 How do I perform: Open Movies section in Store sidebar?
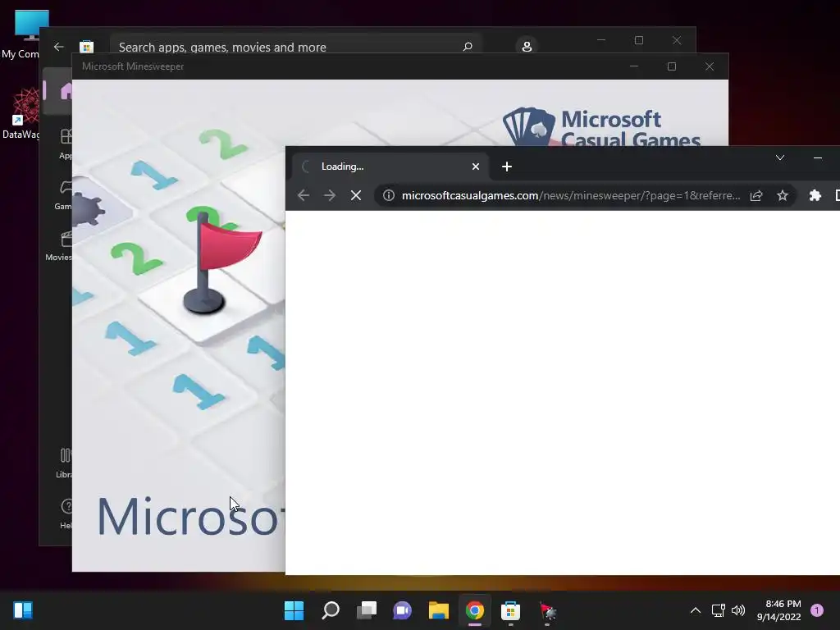point(59,246)
